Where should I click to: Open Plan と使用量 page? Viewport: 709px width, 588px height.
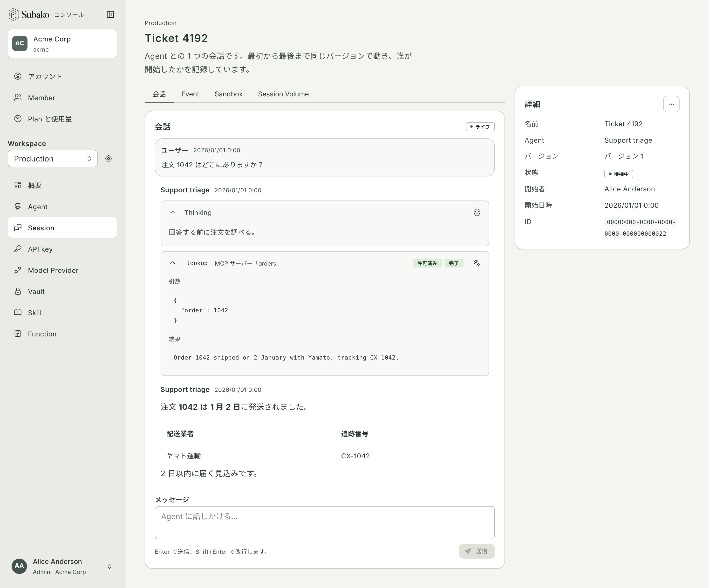pyautogui.click(x=62, y=119)
